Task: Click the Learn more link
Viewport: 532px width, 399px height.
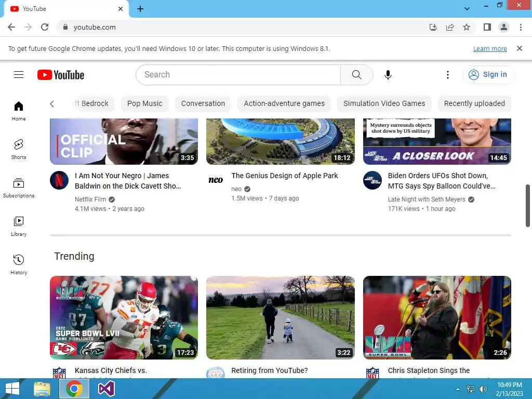Action: (x=490, y=49)
